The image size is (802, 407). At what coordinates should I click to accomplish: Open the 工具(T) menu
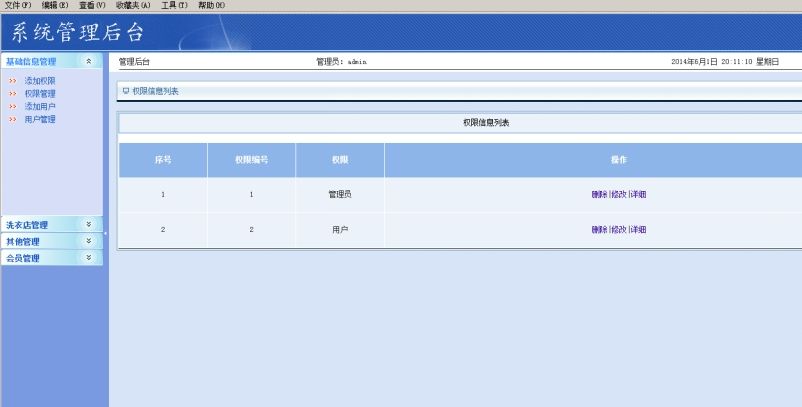pos(174,5)
